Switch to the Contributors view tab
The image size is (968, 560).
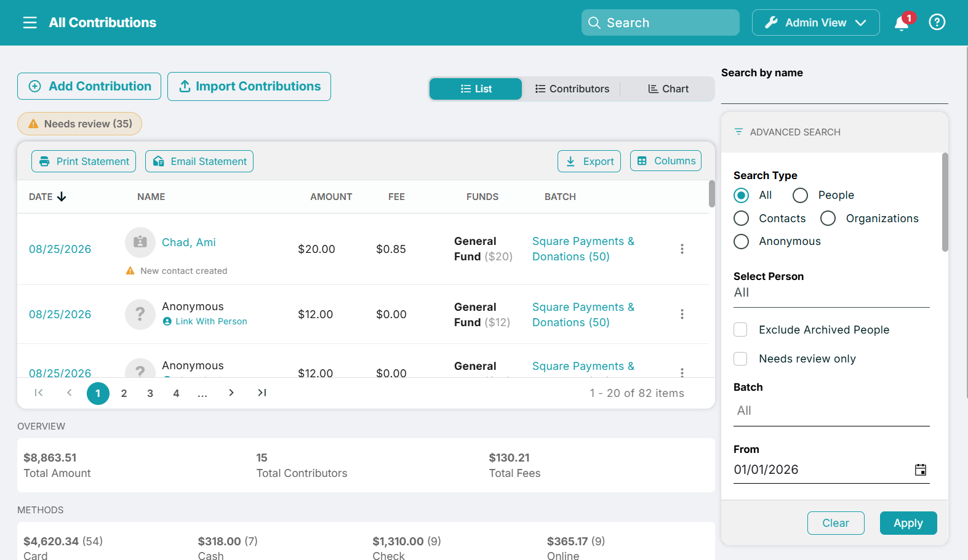click(x=572, y=89)
